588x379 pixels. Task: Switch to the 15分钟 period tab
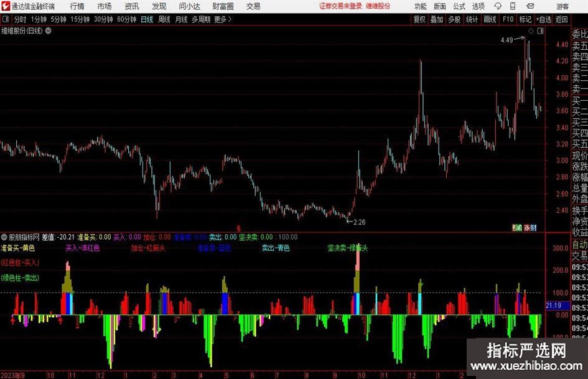click(80, 19)
